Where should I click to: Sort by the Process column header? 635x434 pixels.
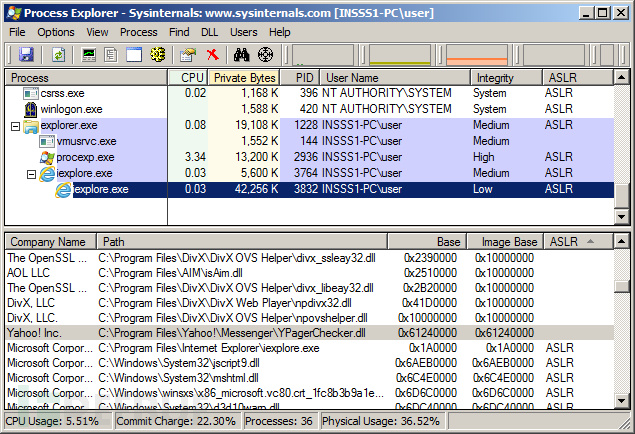(86, 77)
